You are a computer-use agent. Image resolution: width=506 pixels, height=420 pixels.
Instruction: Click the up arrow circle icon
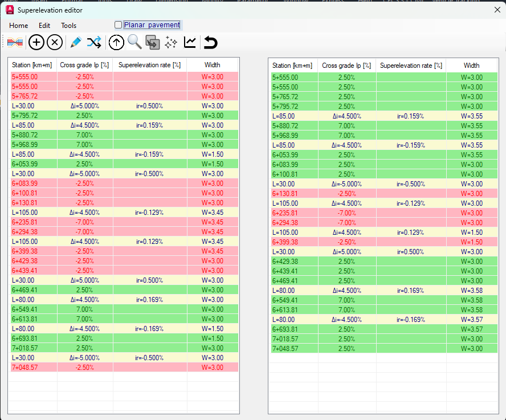pyautogui.click(x=116, y=42)
